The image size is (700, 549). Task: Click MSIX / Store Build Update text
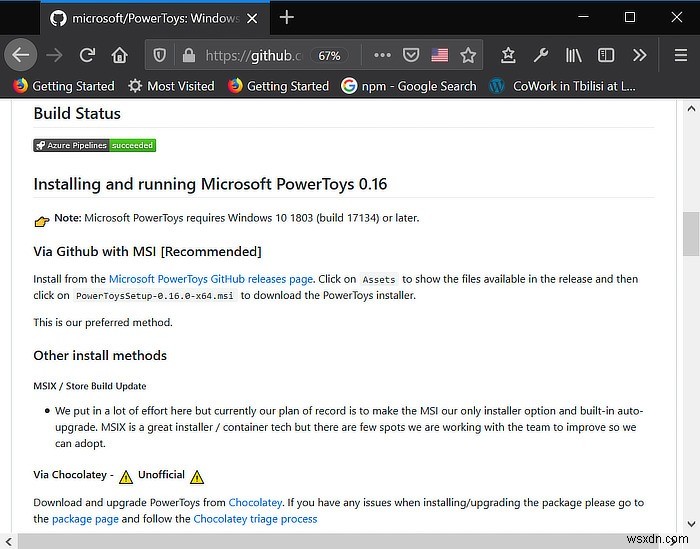click(90, 386)
